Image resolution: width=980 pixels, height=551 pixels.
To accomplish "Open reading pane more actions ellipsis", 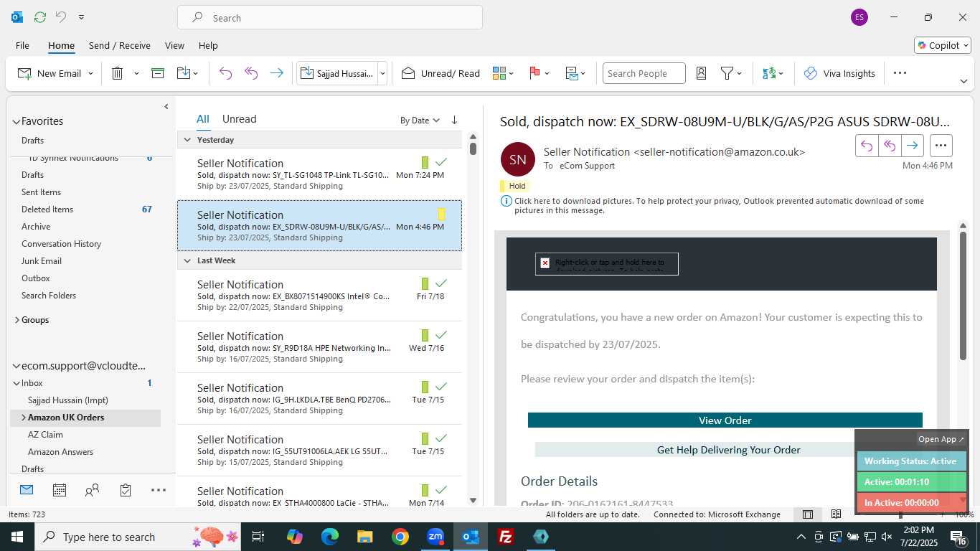I will [941, 146].
